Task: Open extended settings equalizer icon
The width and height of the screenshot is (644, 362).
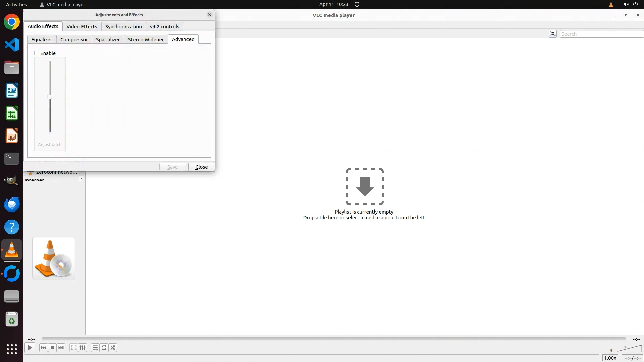Action: tap(83, 348)
